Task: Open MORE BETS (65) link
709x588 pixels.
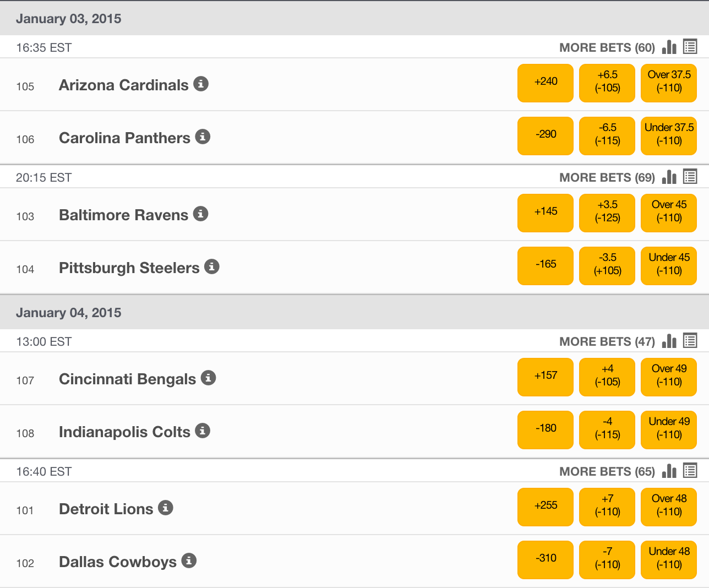Action: pos(607,472)
